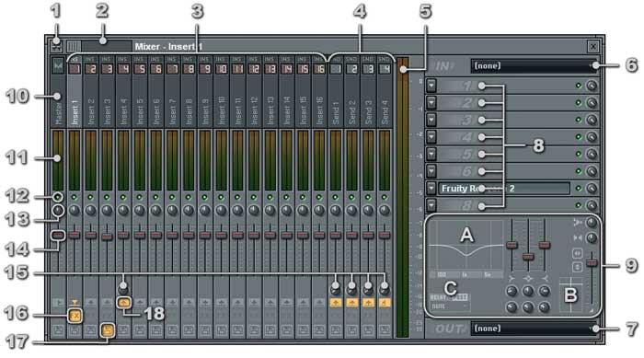Viewport: 644px width, 358px height.
Task: Enable effects with the FX button on Insert 1
Action: click(x=75, y=316)
